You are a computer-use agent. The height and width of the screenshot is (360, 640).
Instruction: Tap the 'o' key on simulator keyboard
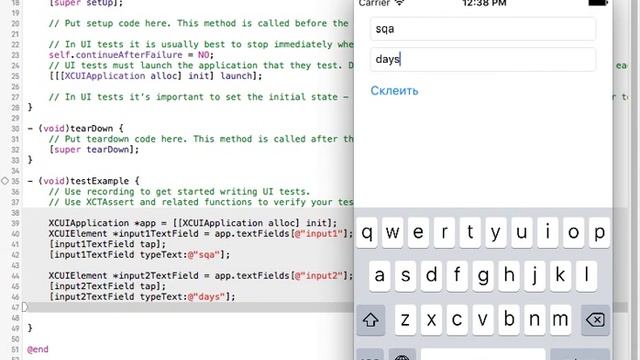point(573,233)
